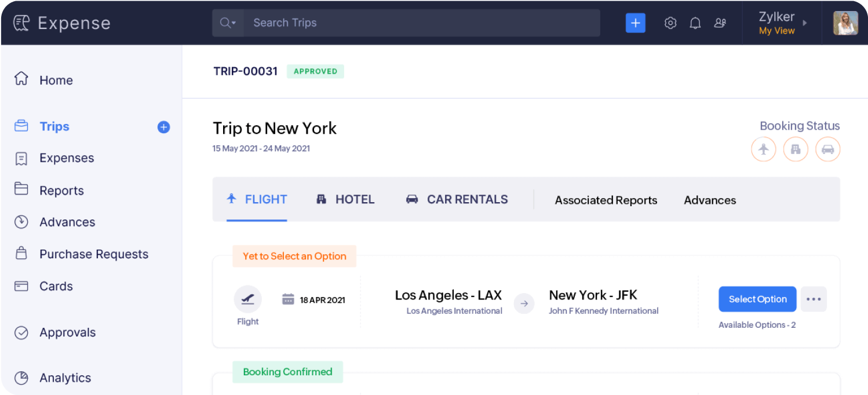Open the hotel booking status icon

(796, 149)
